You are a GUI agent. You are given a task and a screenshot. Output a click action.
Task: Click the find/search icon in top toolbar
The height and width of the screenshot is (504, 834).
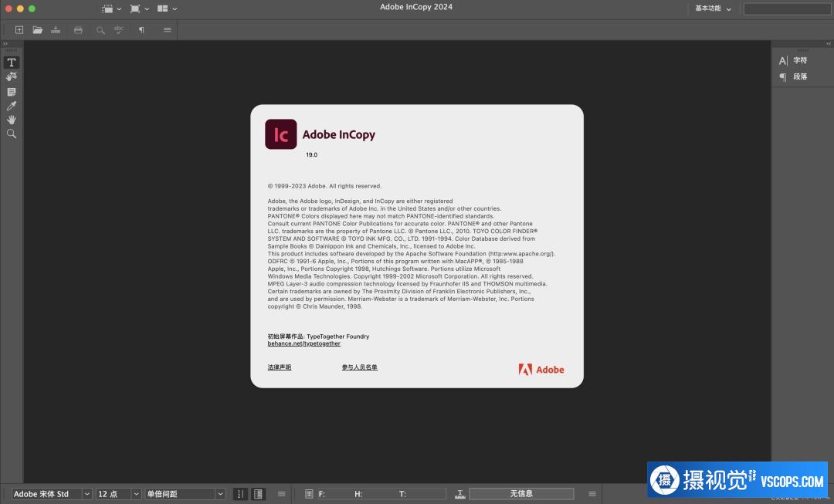[x=100, y=30]
